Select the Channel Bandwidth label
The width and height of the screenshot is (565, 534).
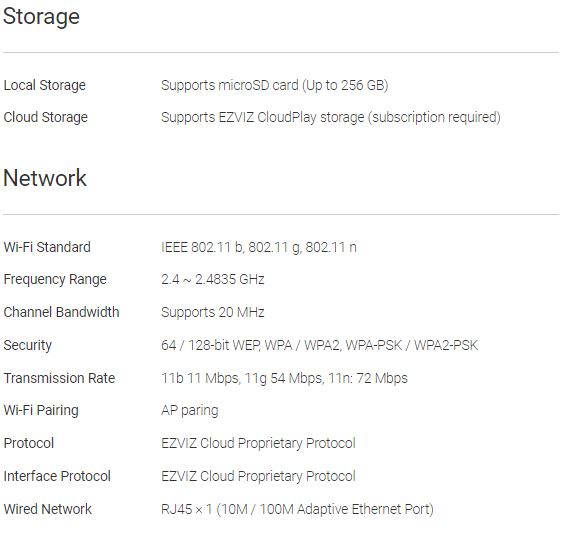(x=61, y=312)
